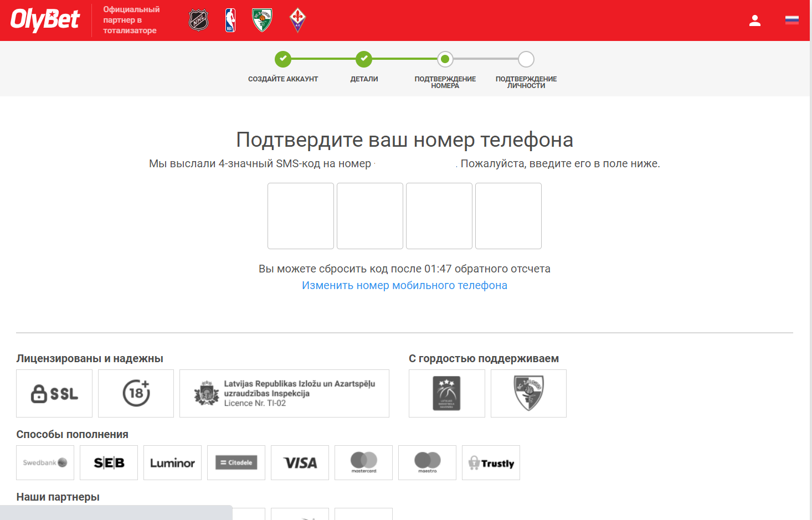Click the Способы пополнения heading

pos(72,434)
